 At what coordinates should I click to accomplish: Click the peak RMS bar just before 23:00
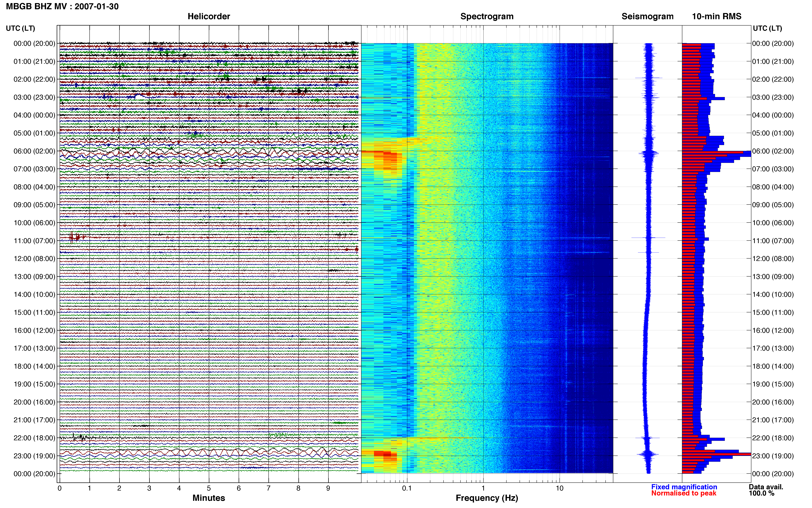point(716,454)
